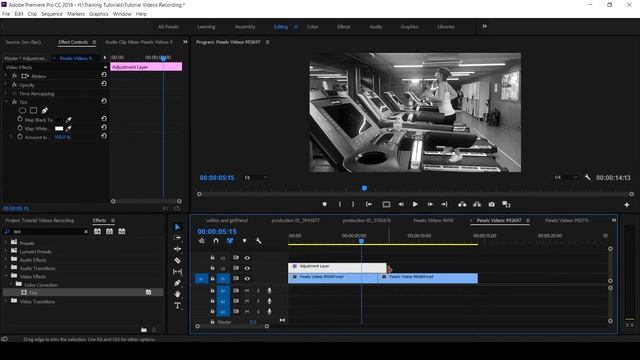Show more workspaces overflow chevron
The height and width of the screenshot is (360, 640).
(484, 26)
